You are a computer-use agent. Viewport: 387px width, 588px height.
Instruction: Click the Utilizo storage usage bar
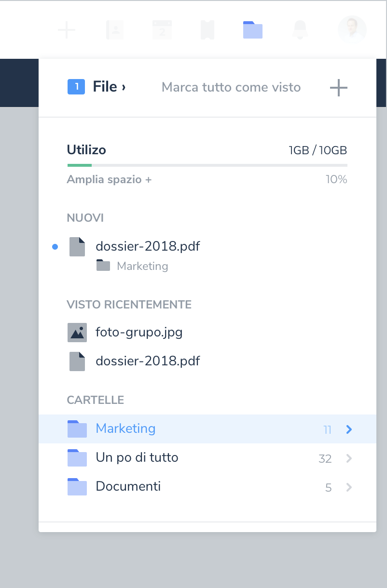click(207, 165)
